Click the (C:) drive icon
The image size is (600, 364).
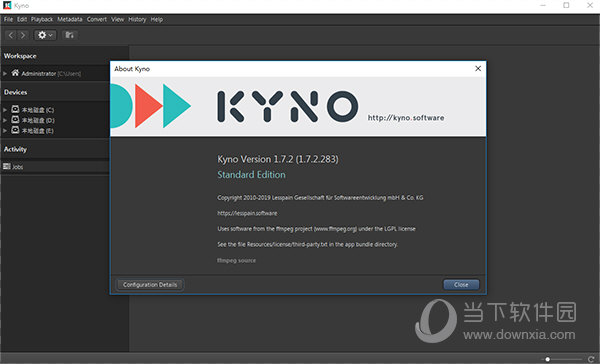click(15, 109)
